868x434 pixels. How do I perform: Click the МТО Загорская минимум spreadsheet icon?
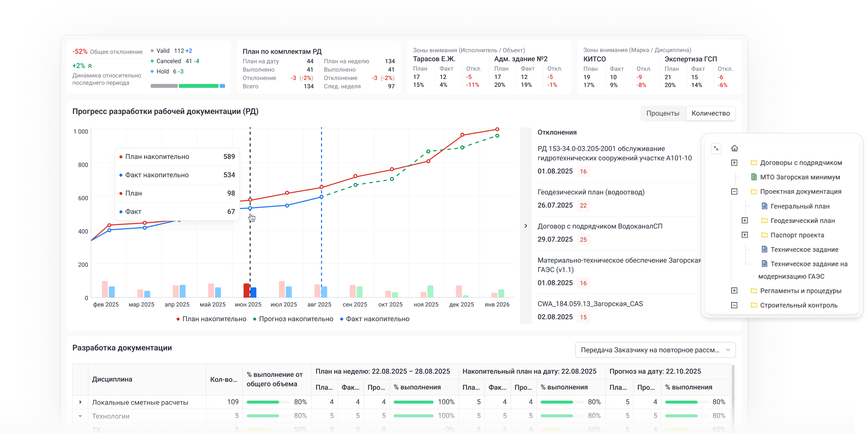point(754,177)
